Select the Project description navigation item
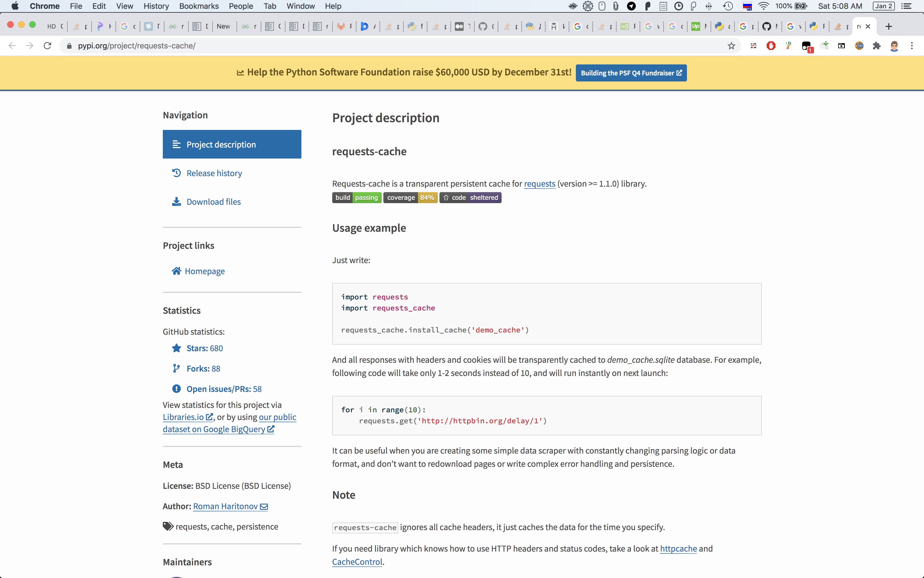Viewport: 924px width, 578px height. [x=232, y=144]
